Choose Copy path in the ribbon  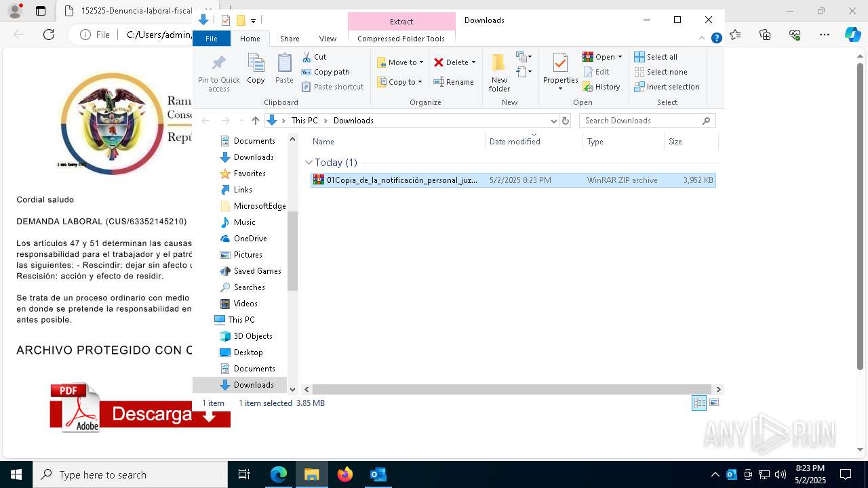(x=325, y=72)
